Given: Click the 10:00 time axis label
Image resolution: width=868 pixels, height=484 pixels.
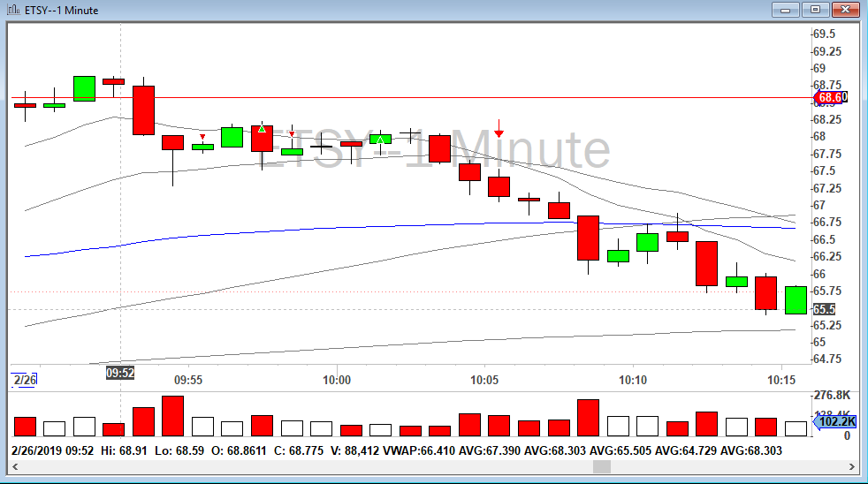Looking at the screenshot, I should point(337,380).
